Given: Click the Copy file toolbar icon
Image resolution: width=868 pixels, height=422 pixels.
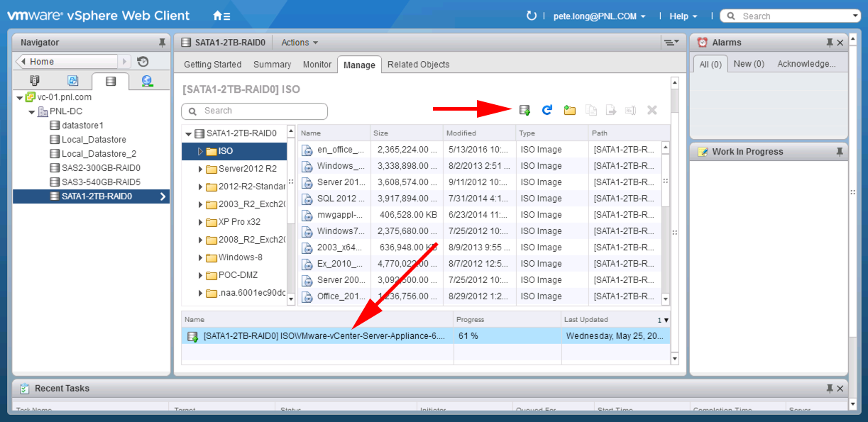Looking at the screenshot, I should tap(590, 110).
